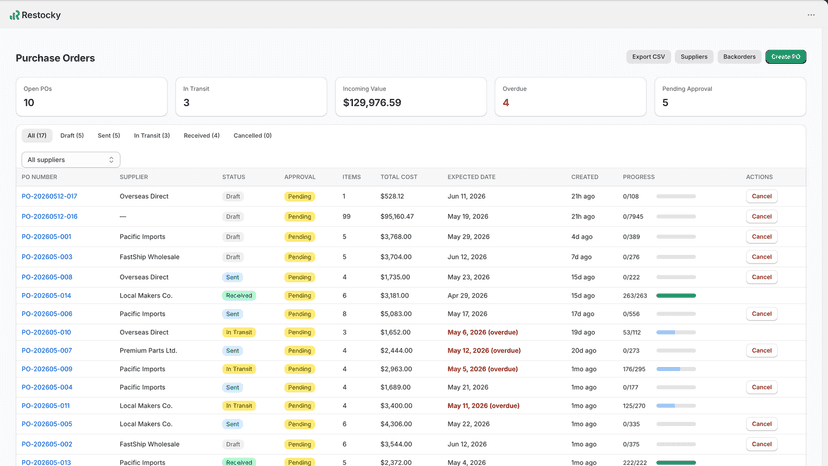The image size is (828, 466).
Task: Click the progress bar for PO-202605-010
Action: point(676,332)
